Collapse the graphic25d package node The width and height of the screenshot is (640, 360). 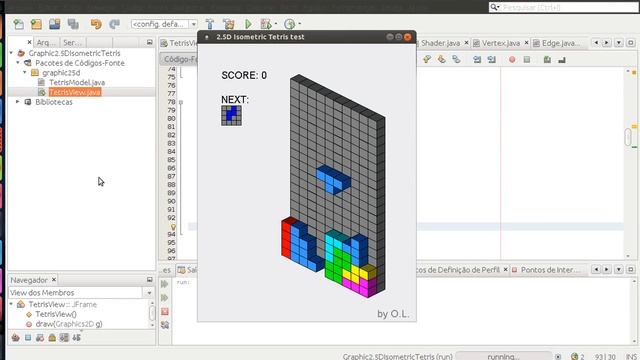coord(25,73)
